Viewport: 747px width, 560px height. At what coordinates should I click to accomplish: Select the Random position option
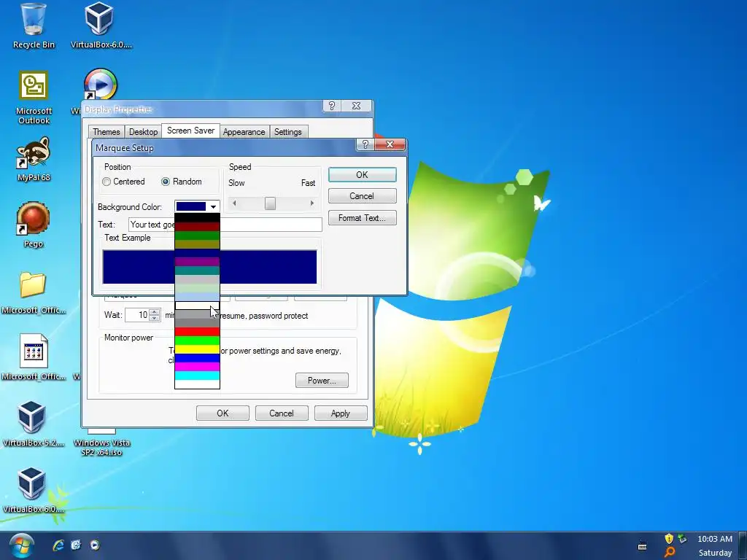182,182
